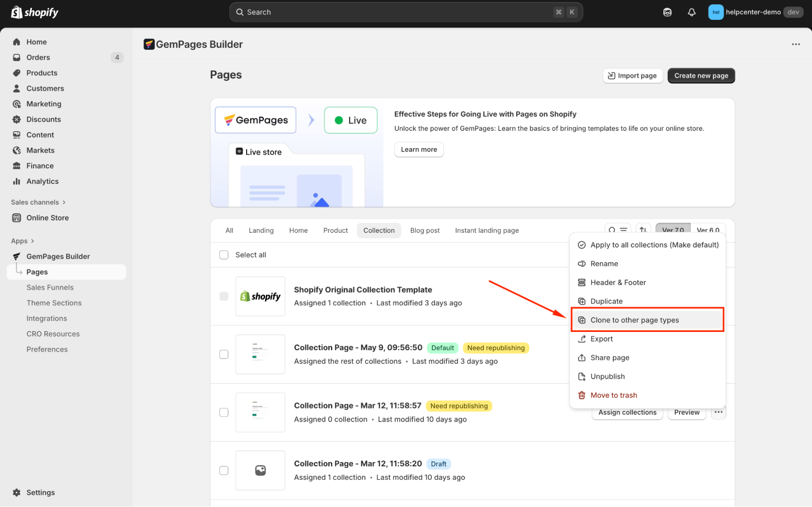812x507 pixels.
Task: Click the Orders icon in sidebar
Action: coord(17,57)
